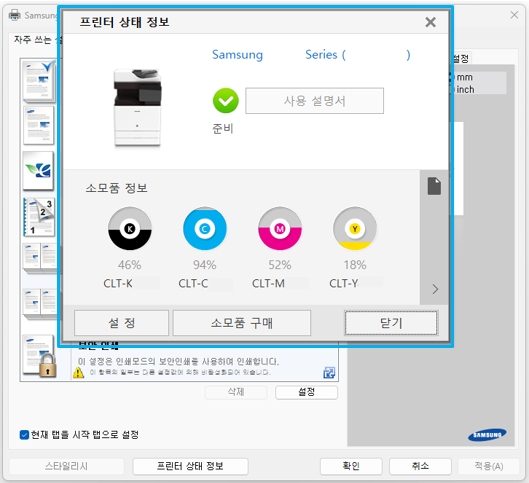Click 설정 button below preset description

[x=306, y=392]
